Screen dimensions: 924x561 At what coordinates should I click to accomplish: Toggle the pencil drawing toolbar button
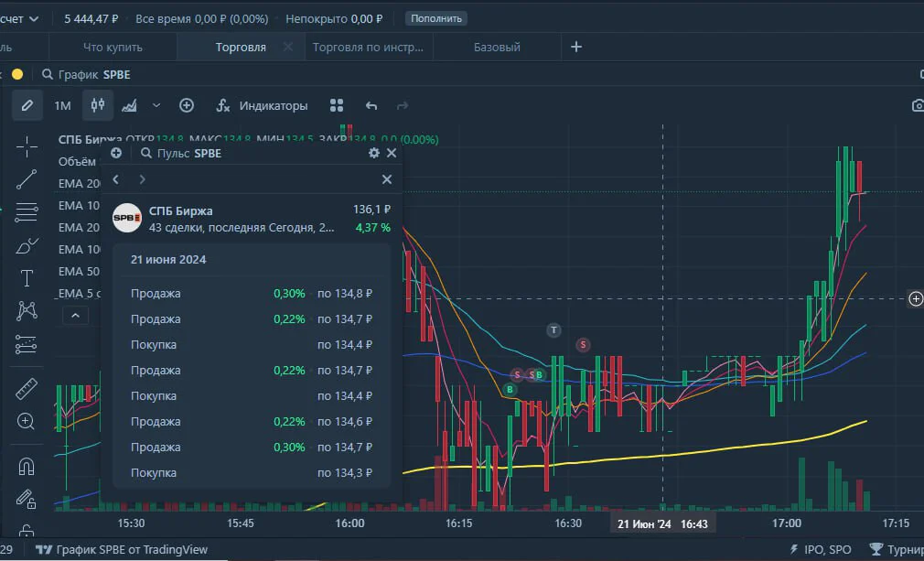click(27, 105)
